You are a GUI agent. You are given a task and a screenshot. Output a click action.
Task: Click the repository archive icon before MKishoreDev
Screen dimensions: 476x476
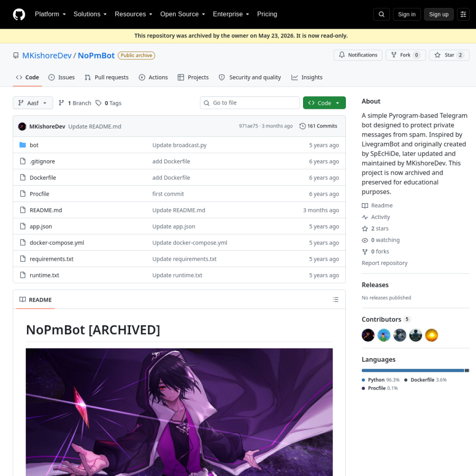16,56
